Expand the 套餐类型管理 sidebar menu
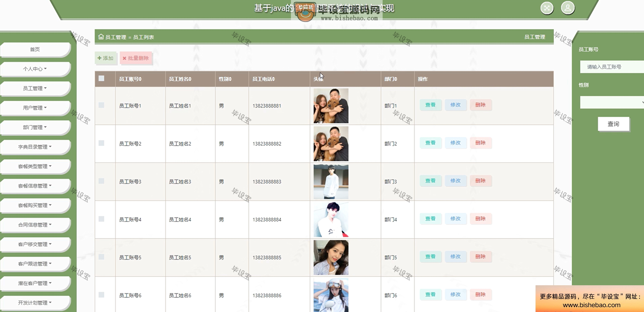The width and height of the screenshot is (644, 312). coord(35,166)
